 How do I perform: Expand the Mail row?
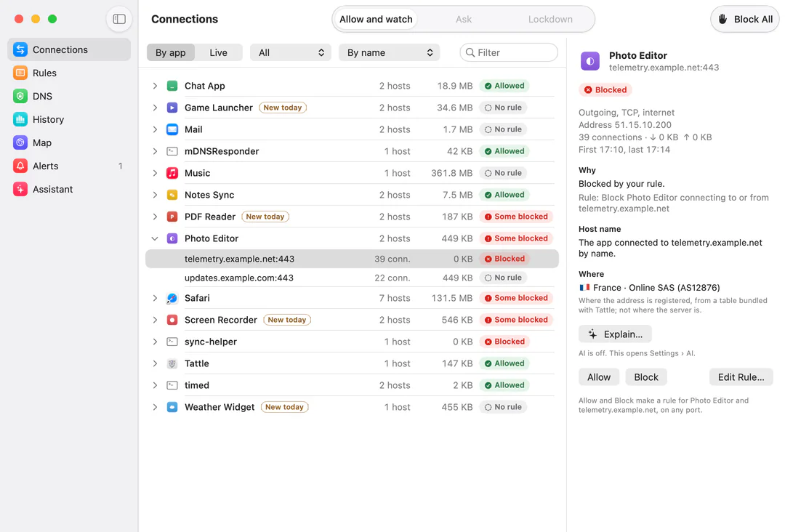155,129
